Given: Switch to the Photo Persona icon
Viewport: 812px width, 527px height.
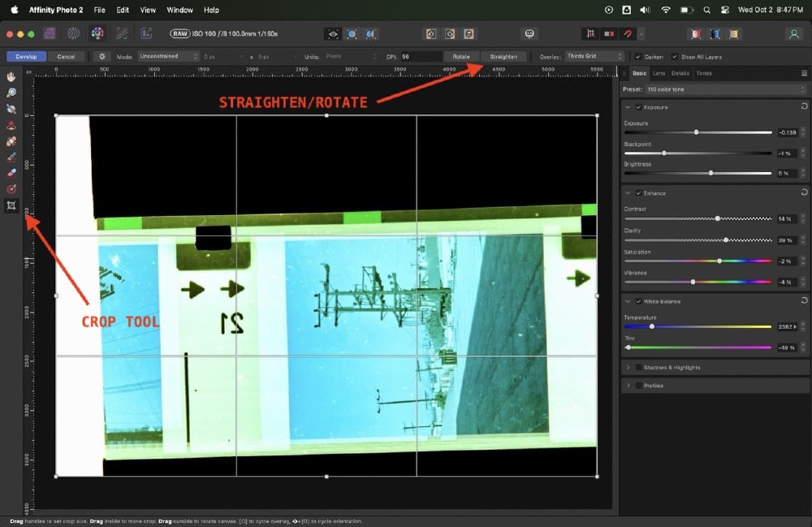Looking at the screenshot, I should 50,33.
